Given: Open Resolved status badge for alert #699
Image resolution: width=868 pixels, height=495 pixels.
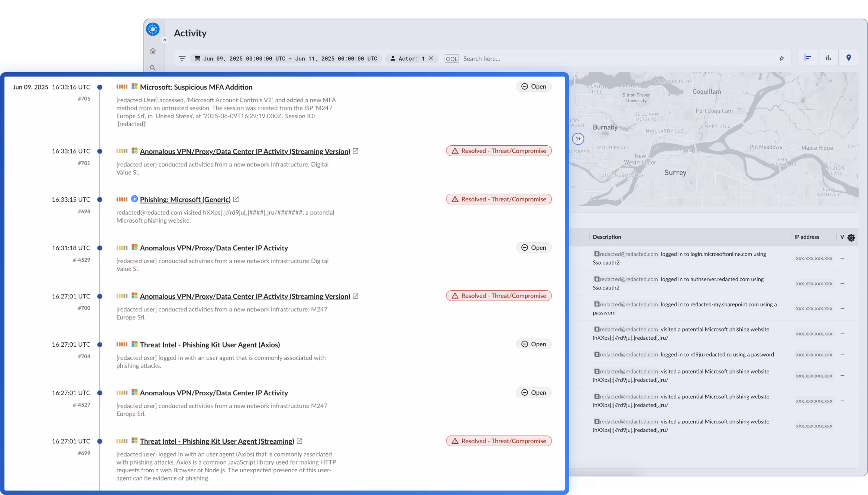Looking at the screenshot, I should [499, 441].
